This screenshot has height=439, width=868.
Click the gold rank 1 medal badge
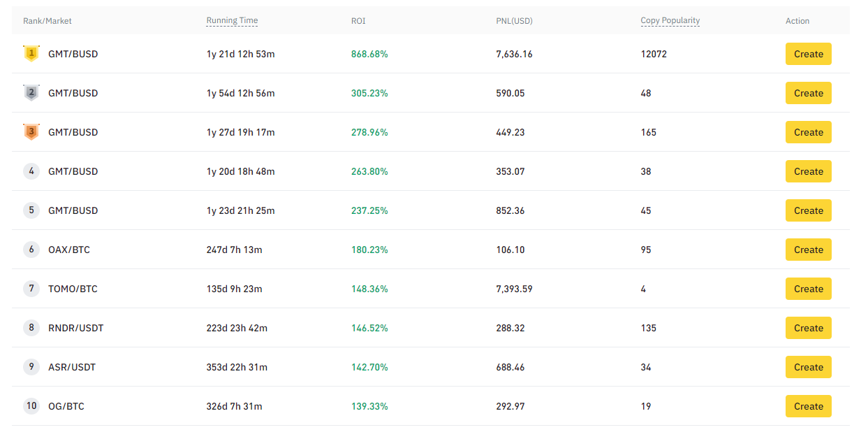click(31, 53)
